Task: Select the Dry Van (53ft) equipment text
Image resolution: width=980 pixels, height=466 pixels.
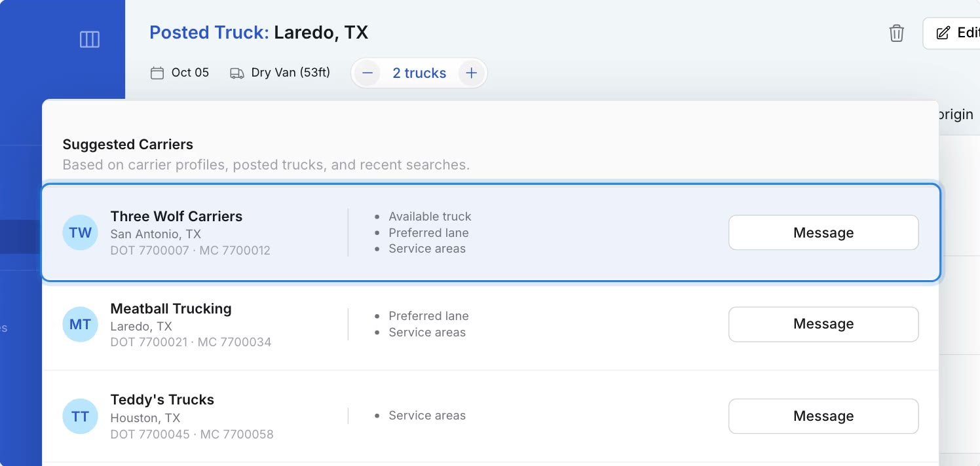Action: pos(291,73)
